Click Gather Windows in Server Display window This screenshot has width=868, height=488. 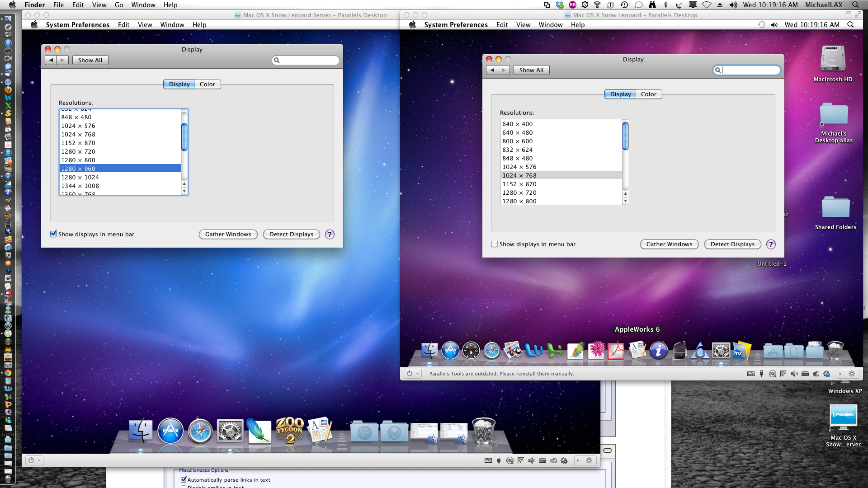[228, 234]
